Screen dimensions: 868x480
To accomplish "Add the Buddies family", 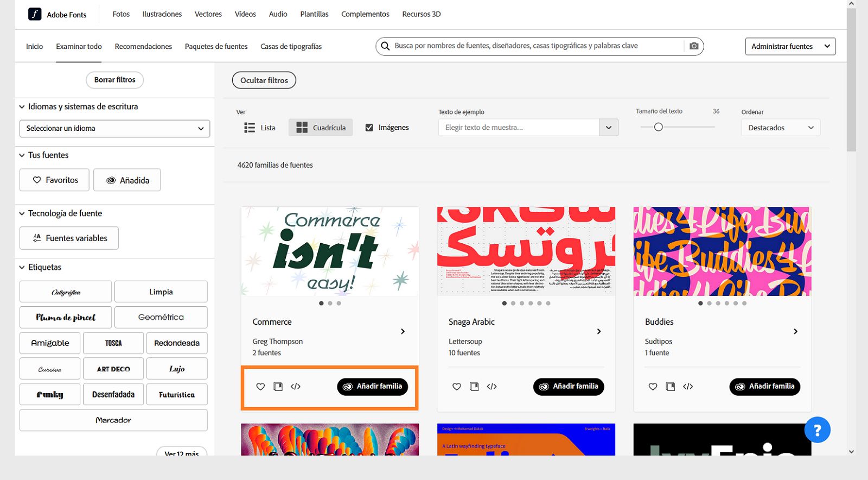I will [x=765, y=387].
